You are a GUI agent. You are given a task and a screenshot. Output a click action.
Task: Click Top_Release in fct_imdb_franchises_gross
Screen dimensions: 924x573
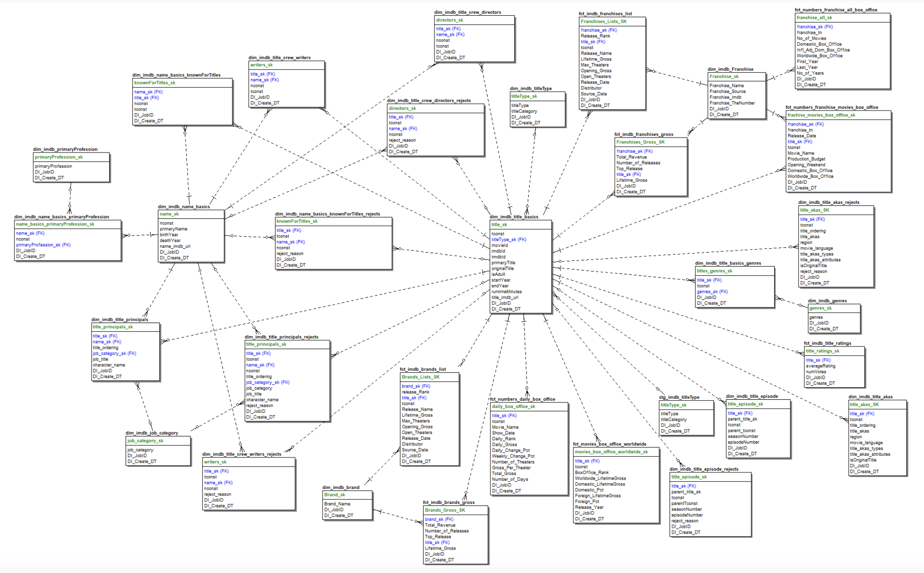pos(629,169)
